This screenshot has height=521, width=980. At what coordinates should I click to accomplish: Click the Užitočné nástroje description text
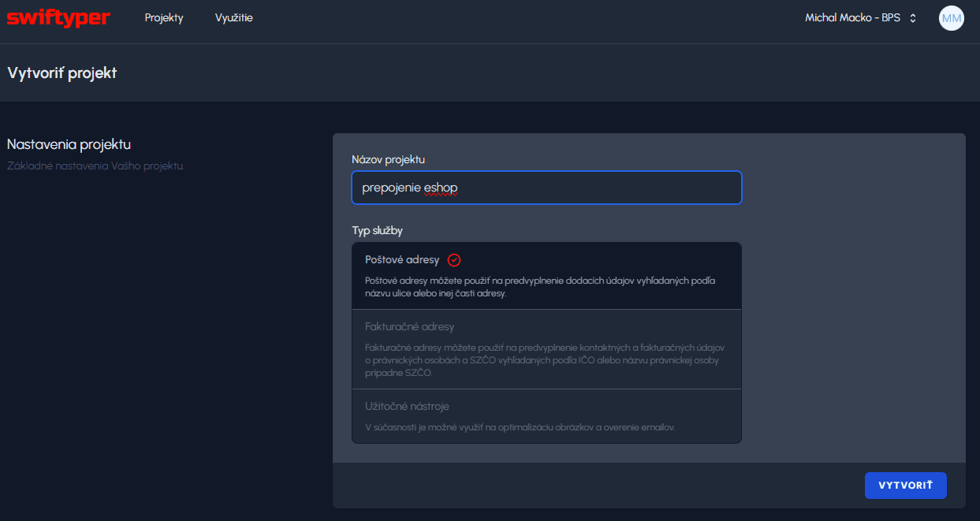click(x=520, y=427)
